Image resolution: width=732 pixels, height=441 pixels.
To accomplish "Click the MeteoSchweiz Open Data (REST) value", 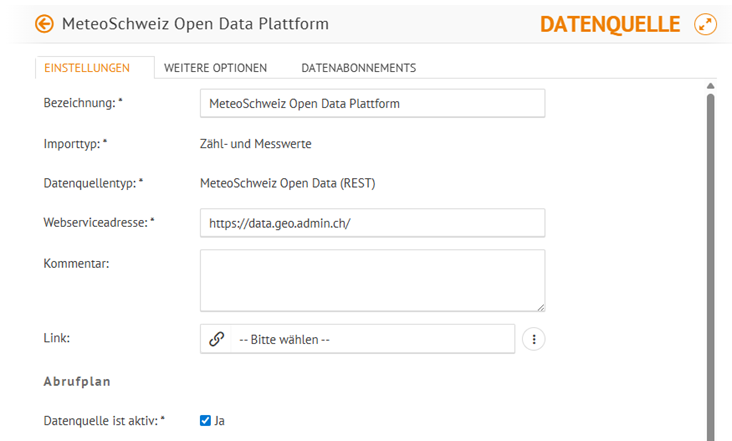I will (288, 183).
